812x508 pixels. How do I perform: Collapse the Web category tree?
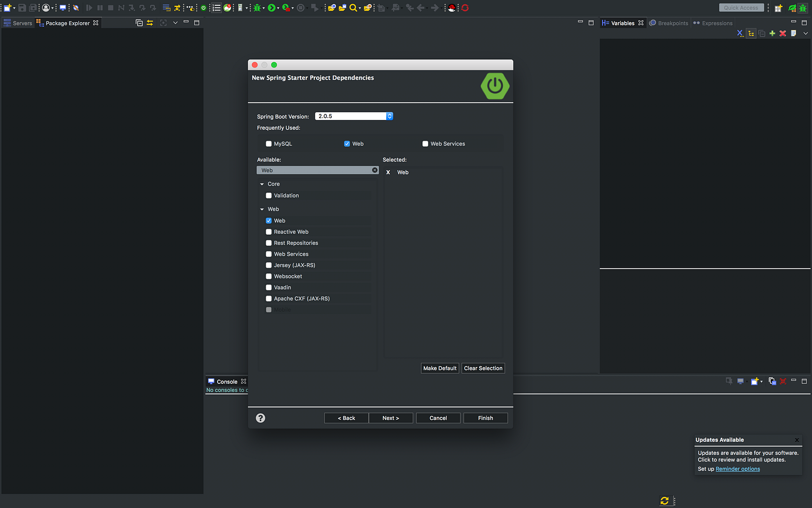[262, 209]
